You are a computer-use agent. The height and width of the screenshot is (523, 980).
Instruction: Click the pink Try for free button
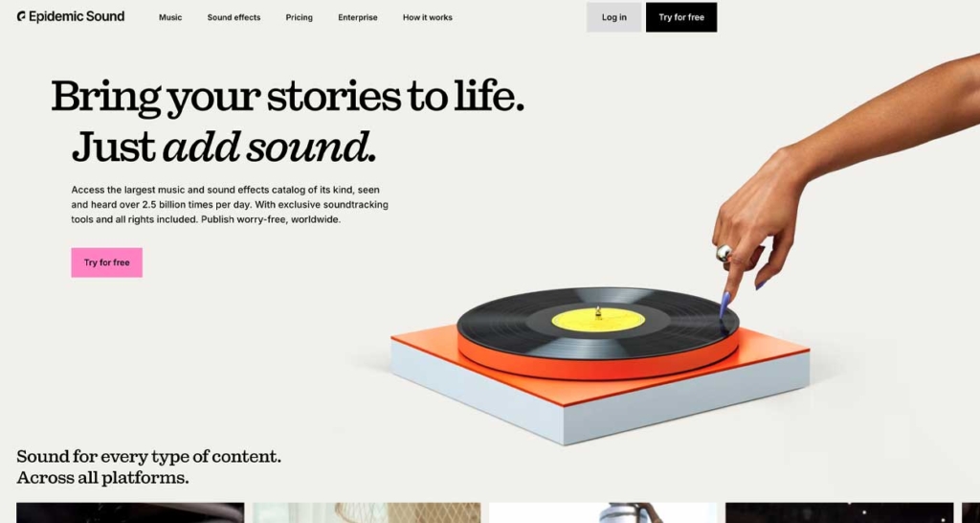[107, 262]
